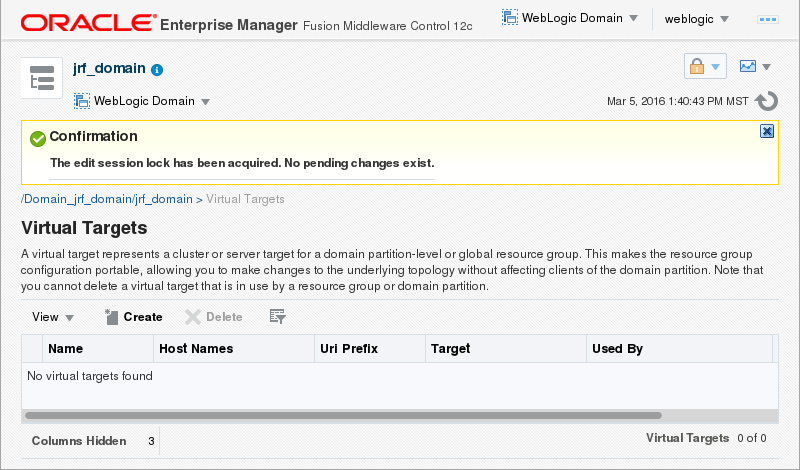Screen dimensions: 800x470
Task: Create a new virtual target
Action: (x=133, y=317)
